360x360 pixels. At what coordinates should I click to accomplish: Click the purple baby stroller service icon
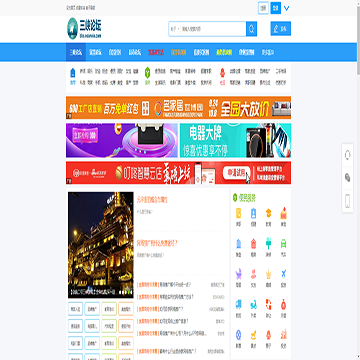(239, 274)
